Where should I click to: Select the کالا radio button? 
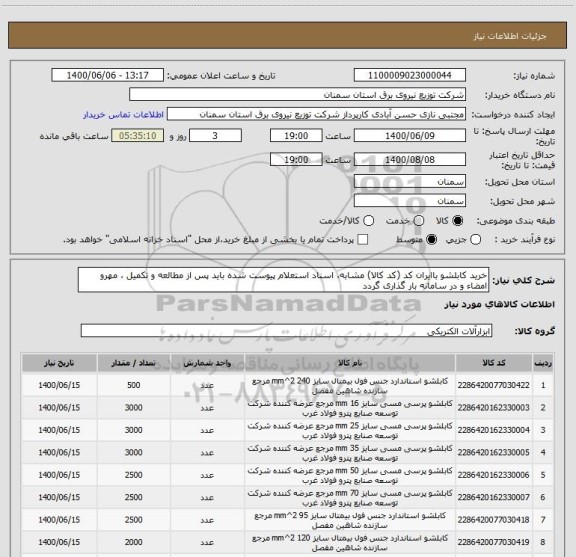click(458, 220)
